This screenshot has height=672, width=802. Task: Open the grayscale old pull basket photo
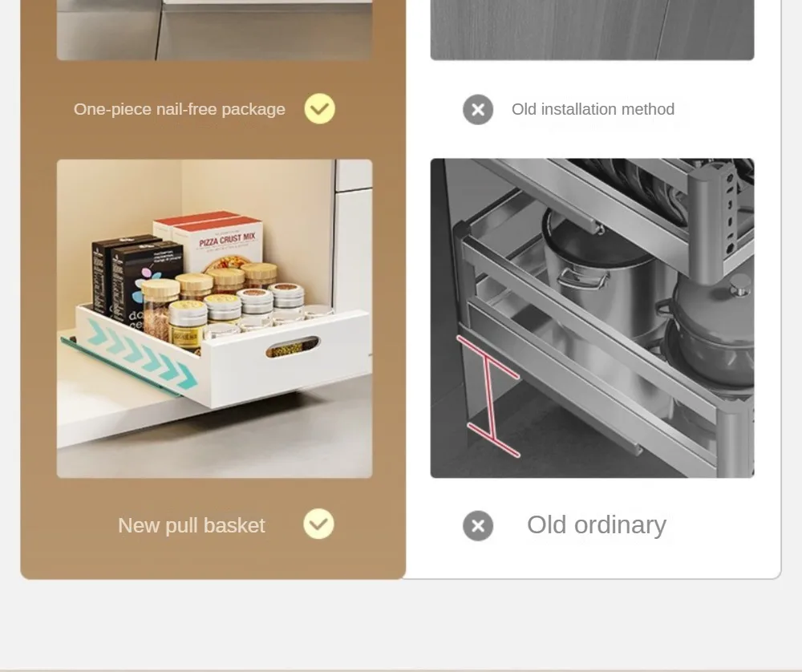tap(593, 318)
